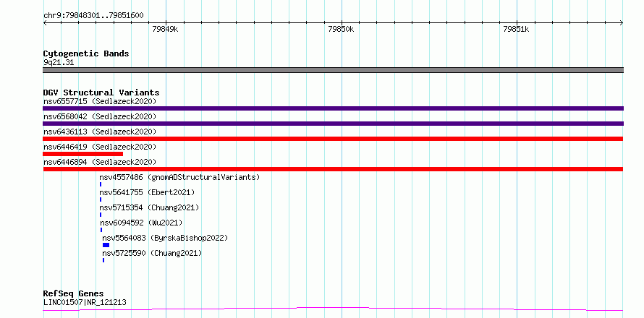The image size is (644, 318).
Task: Click the blue tick under nsv4557486
Action: point(100,184)
